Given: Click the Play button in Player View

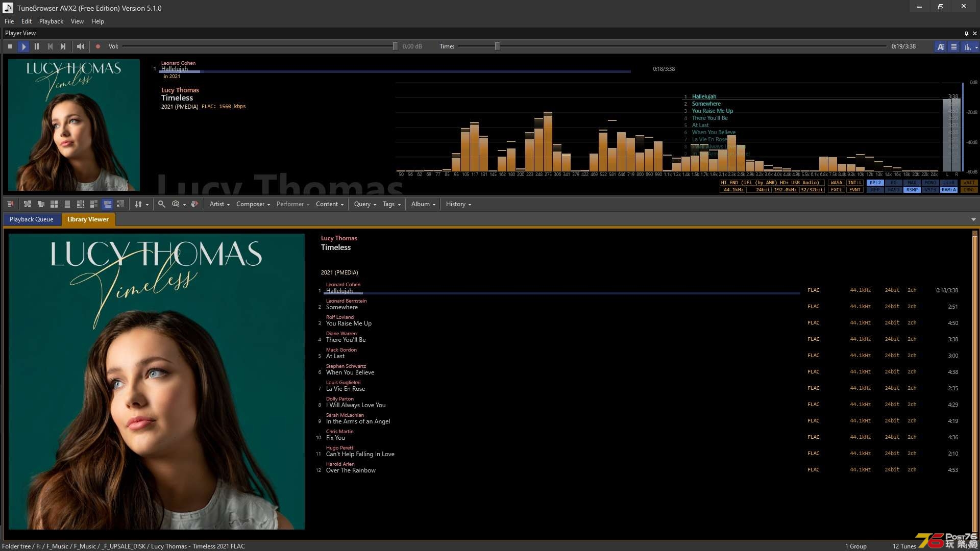Looking at the screenshot, I should pos(23,46).
